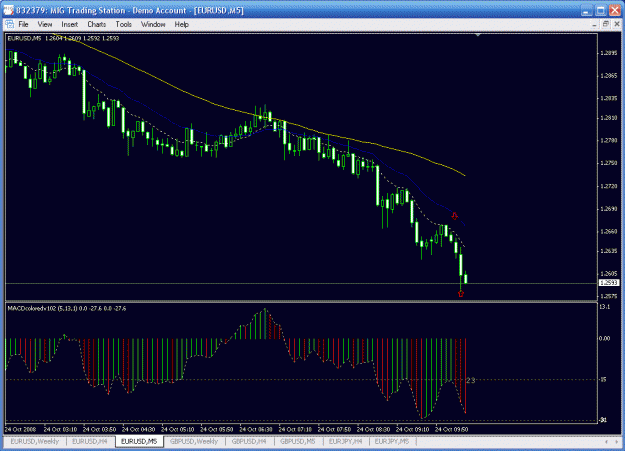Click the chart shift marker triangle at top
The height and width of the screenshot is (451, 625).
[x=478, y=35]
